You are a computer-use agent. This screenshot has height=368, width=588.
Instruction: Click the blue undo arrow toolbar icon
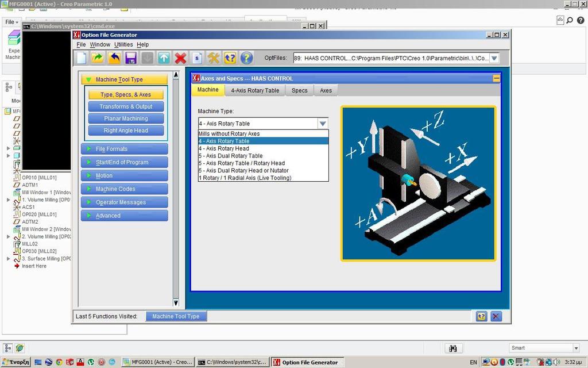pos(114,58)
